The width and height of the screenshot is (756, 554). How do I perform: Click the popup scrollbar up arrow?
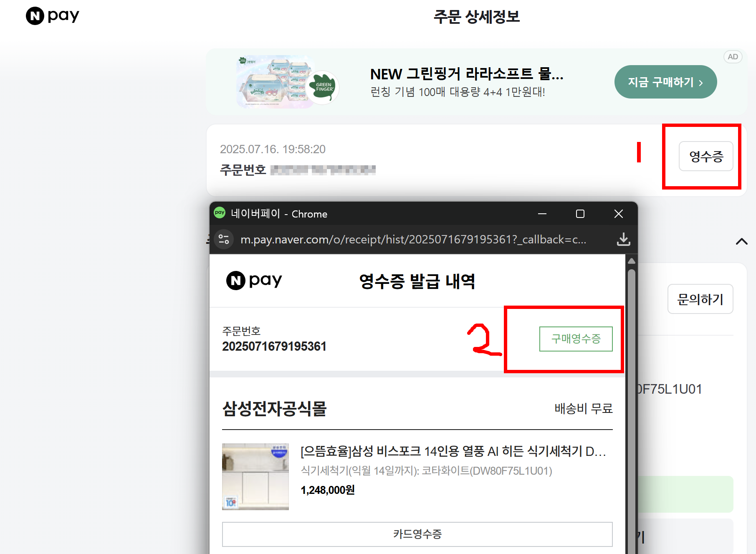[x=632, y=261]
